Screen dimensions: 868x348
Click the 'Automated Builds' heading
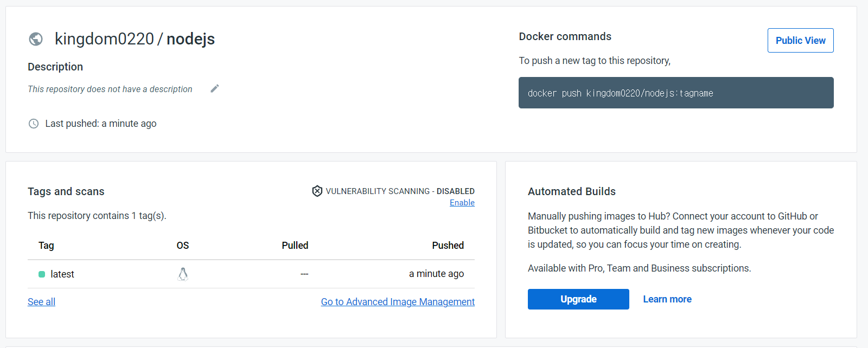pyautogui.click(x=572, y=191)
